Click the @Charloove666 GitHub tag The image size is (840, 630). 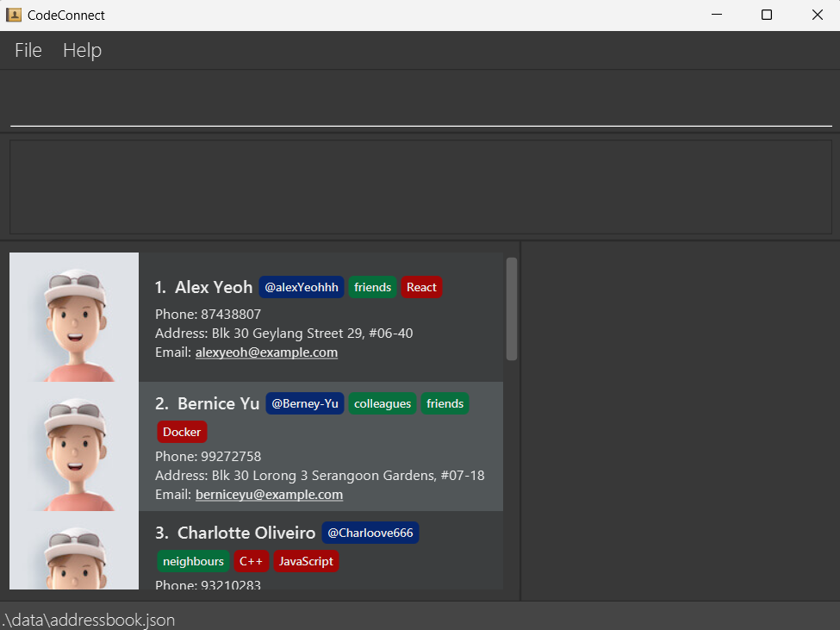tap(370, 533)
